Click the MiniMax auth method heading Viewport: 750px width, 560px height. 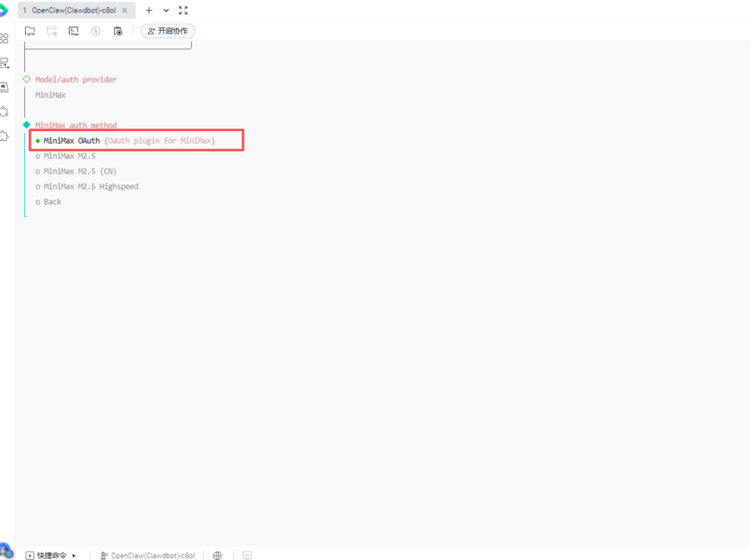pos(76,125)
